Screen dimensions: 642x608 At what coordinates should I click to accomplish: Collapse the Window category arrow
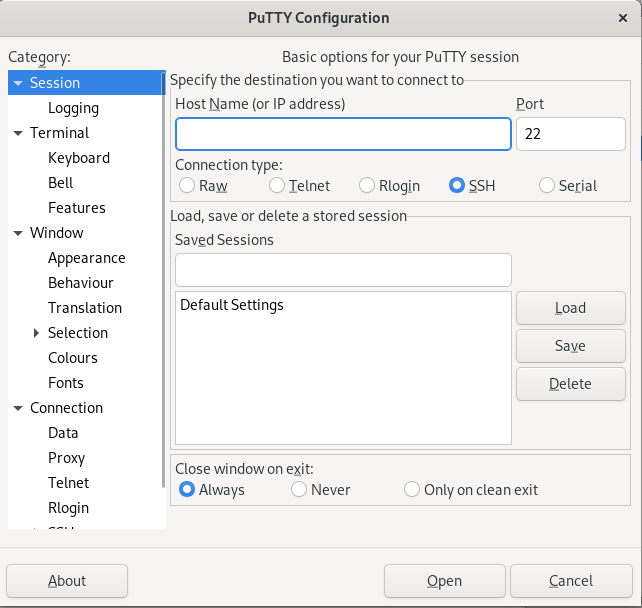[18, 233]
